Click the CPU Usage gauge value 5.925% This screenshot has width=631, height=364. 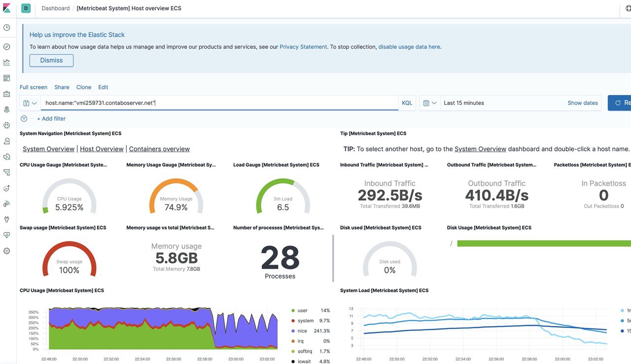[x=69, y=207]
